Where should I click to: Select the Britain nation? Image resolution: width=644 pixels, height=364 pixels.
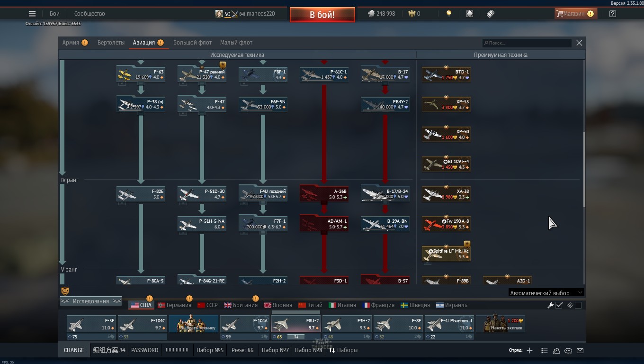(241, 305)
